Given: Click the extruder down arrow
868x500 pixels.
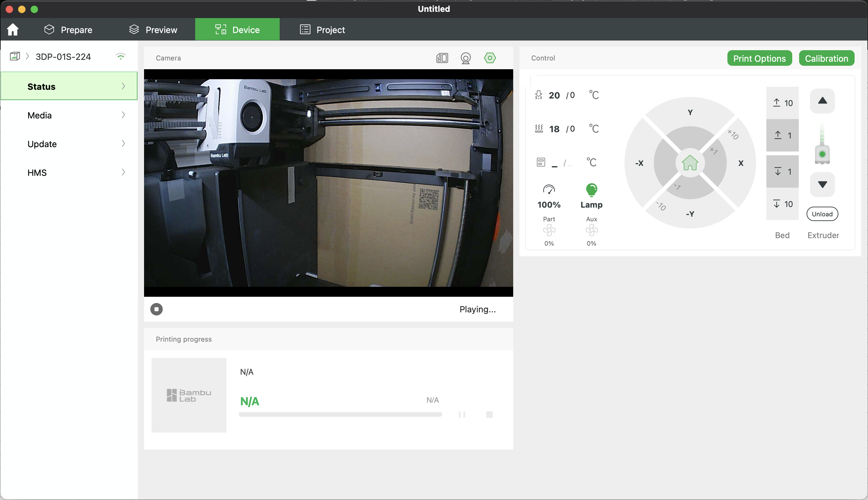Looking at the screenshot, I should (822, 185).
